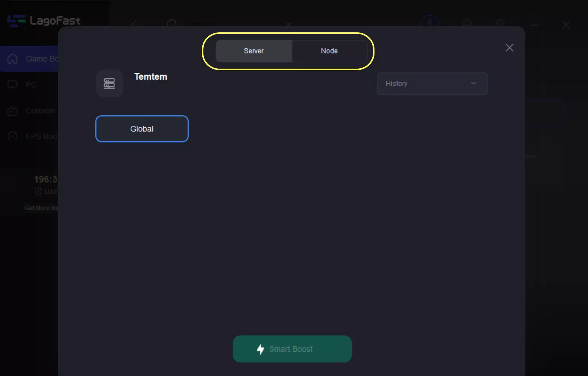Click the Console gamepad icon in sidebar
The width and height of the screenshot is (588, 376).
pos(12,111)
